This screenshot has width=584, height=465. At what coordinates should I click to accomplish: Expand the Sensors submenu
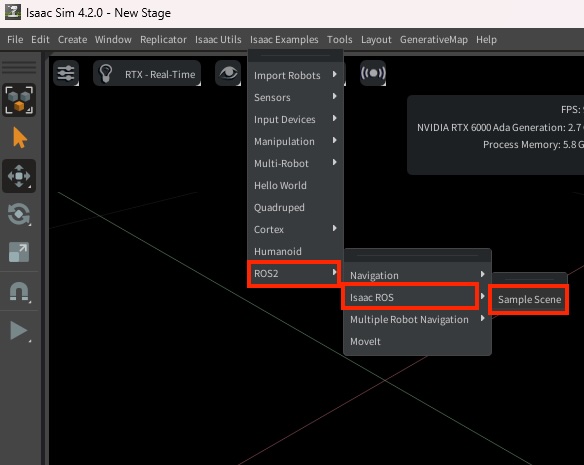coord(295,97)
